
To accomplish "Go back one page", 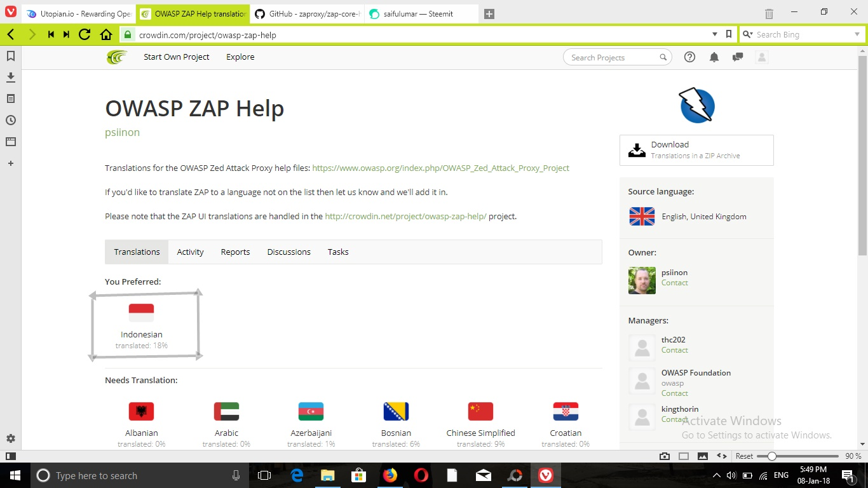I will (x=11, y=35).
